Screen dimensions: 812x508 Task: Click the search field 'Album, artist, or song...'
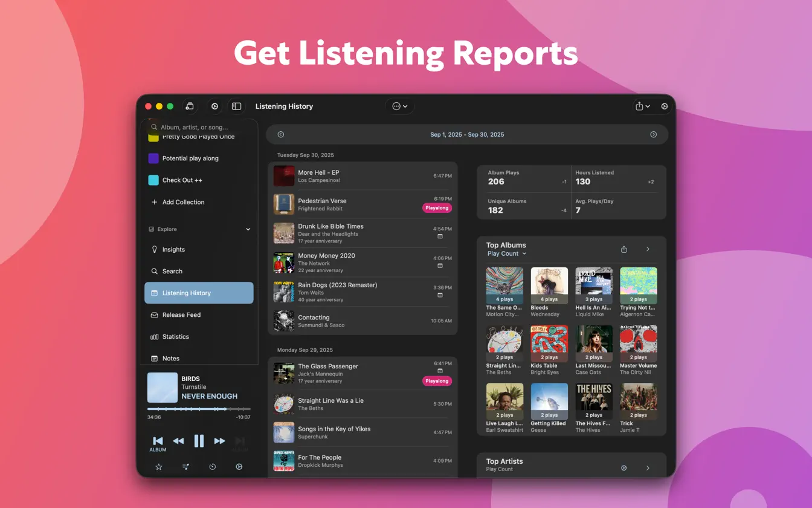point(199,127)
